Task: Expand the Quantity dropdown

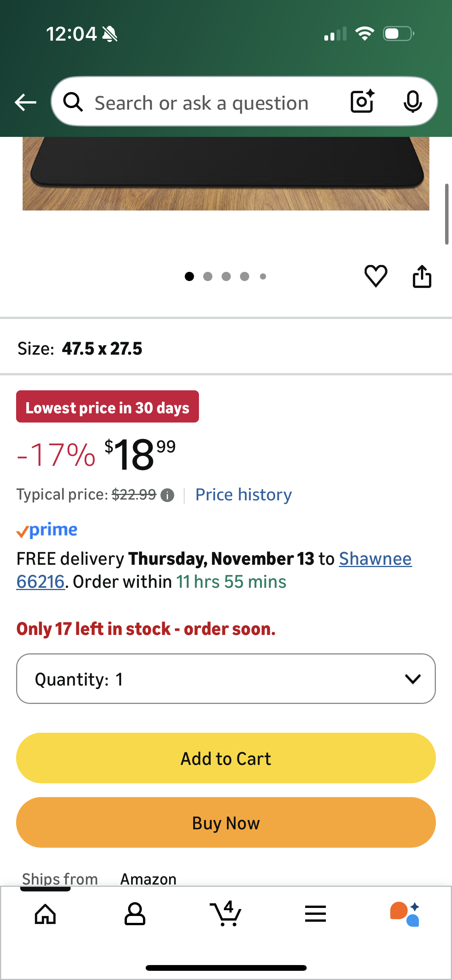Action: pos(226,679)
